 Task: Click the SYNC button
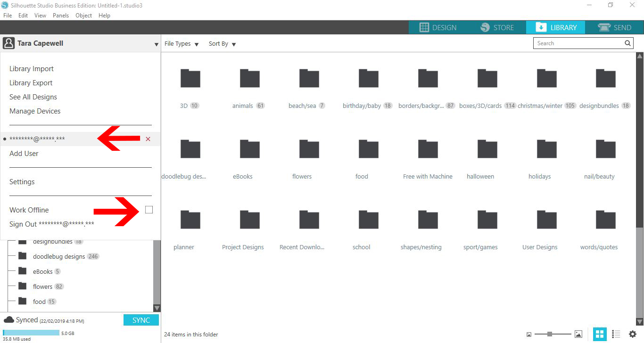(x=141, y=320)
